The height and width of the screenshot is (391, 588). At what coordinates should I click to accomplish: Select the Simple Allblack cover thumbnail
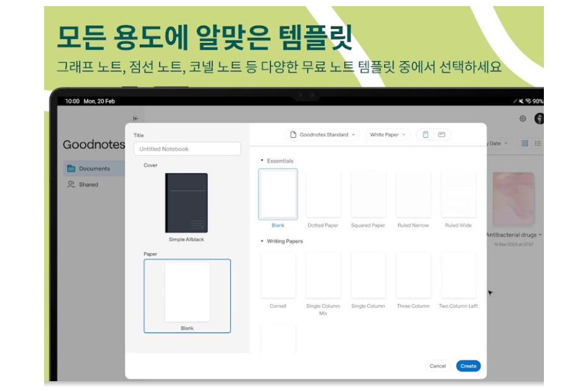186,203
